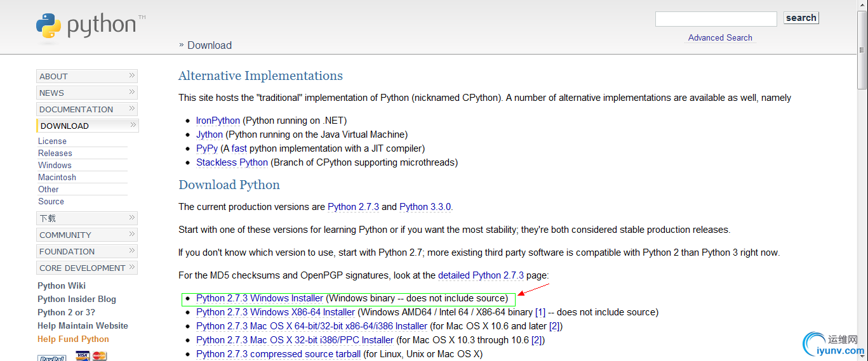This screenshot has width=868, height=361.
Task: Open the DOWNLOAD sidebar section
Action: [x=87, y=126]
